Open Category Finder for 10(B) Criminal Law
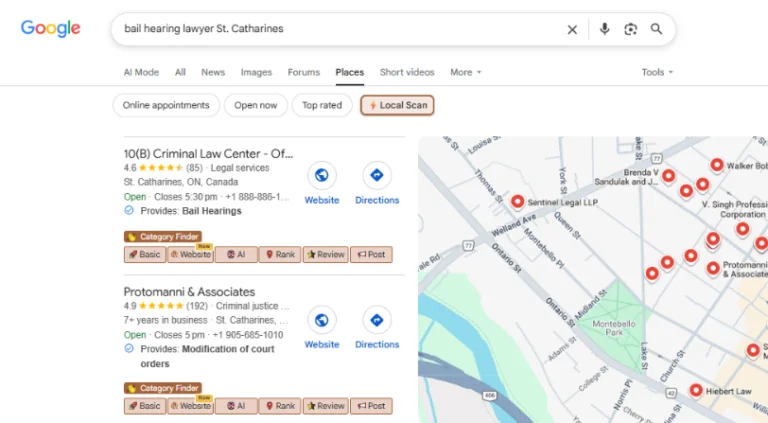Viewport: 768px width, 423px height. tap(163, 237)
